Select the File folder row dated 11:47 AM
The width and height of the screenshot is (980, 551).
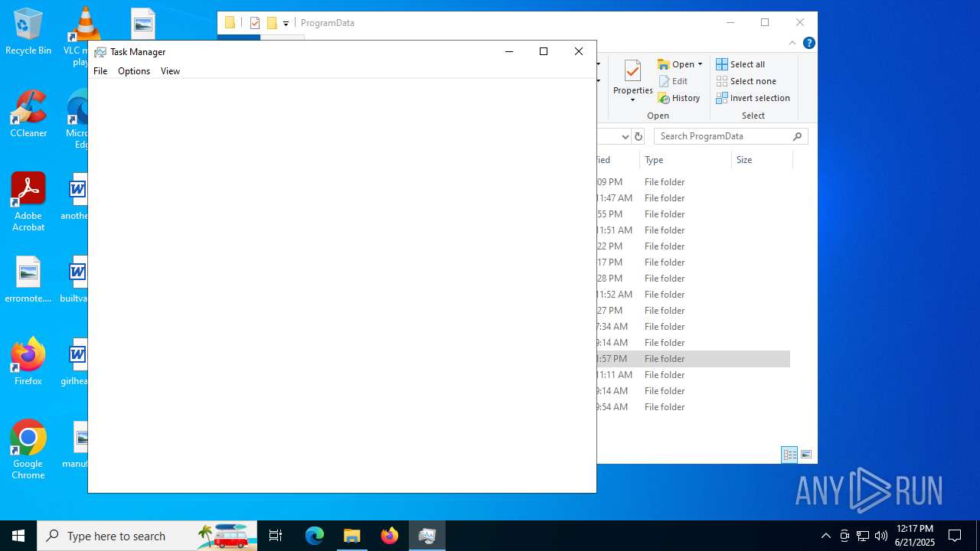point(693,198)
